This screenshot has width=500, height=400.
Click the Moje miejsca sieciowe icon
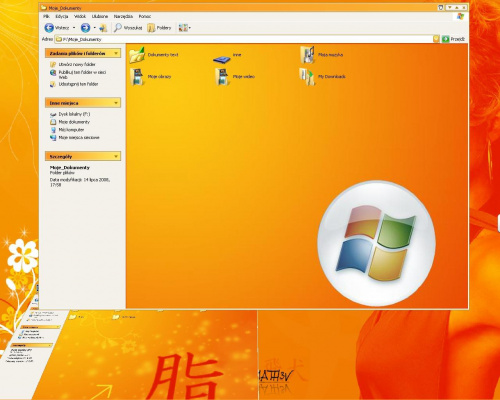53,137
